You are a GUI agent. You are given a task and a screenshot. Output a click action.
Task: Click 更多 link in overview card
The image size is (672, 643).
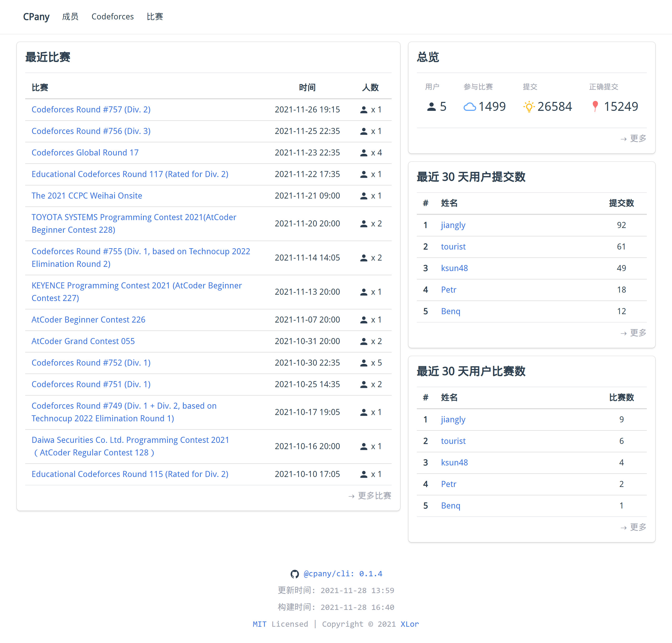click(x=638, y=138)
